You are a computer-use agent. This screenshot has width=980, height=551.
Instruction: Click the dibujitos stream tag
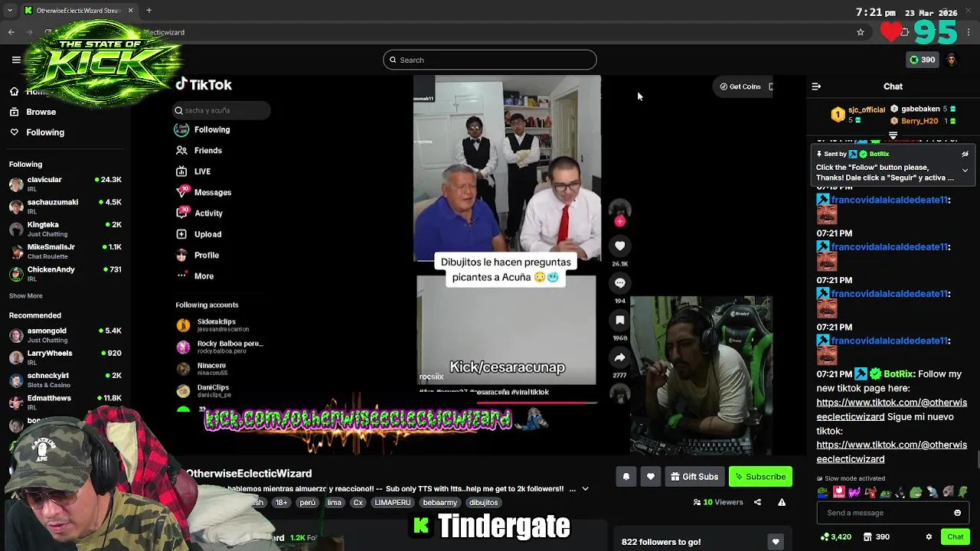[x=483, y=503]
